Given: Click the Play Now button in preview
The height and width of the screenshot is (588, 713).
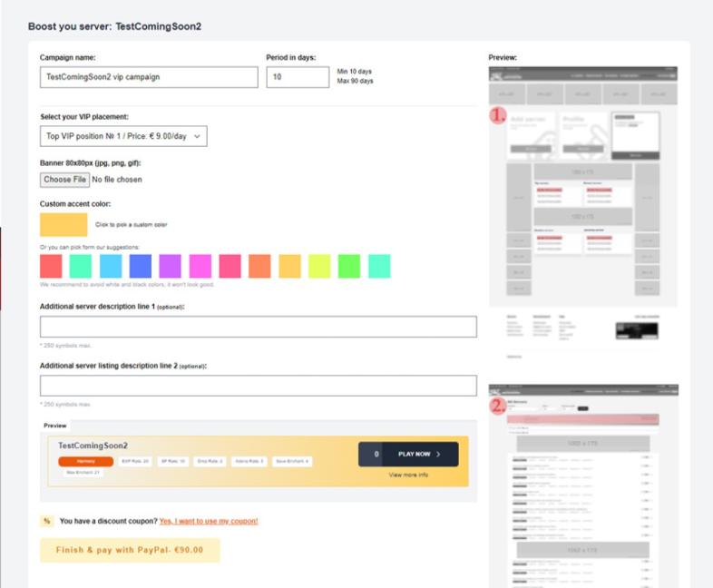Looking at the screenshot, I should click(408, 455).
